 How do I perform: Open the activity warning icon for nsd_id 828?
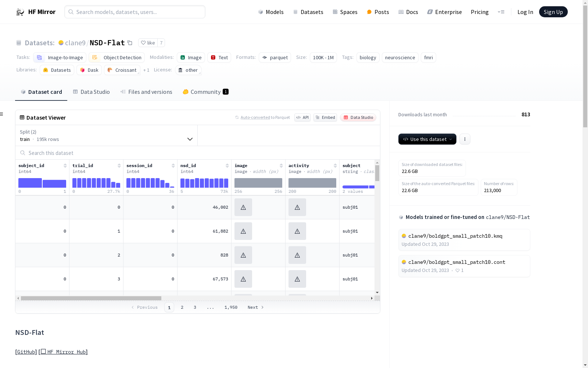297,255
